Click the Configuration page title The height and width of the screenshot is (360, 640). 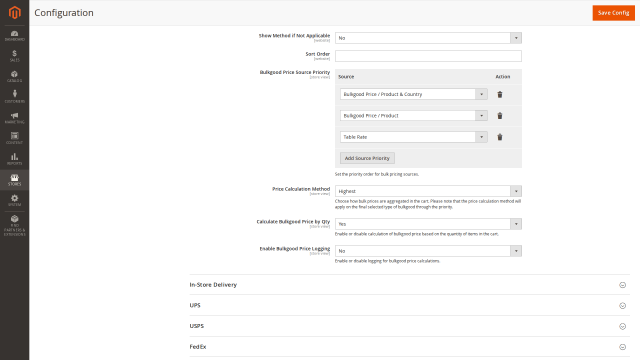(64, 13)
